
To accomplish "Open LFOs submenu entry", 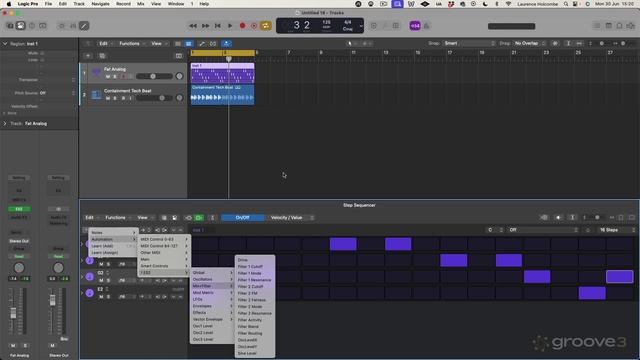I will click(212, 299).
